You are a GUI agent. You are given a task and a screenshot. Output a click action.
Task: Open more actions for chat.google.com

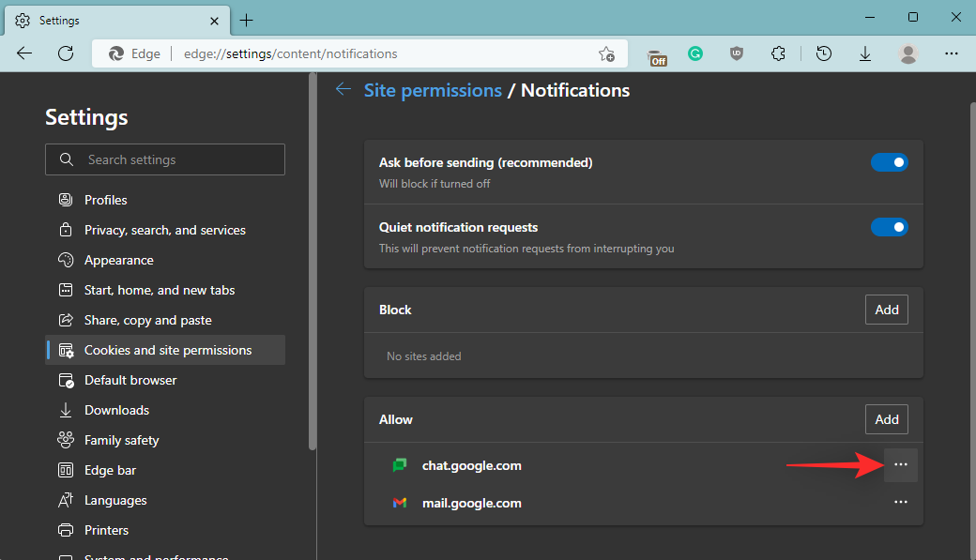(901, 465)
